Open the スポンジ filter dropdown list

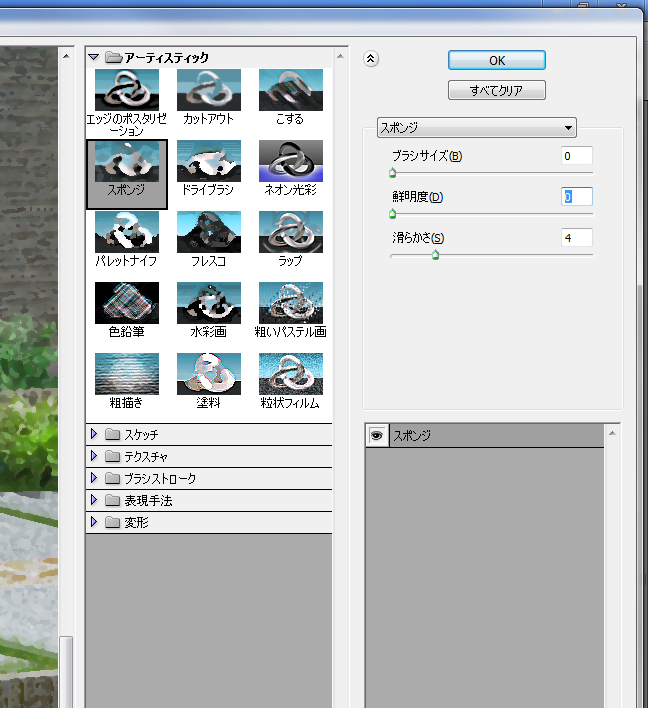(x=476, y=128)
